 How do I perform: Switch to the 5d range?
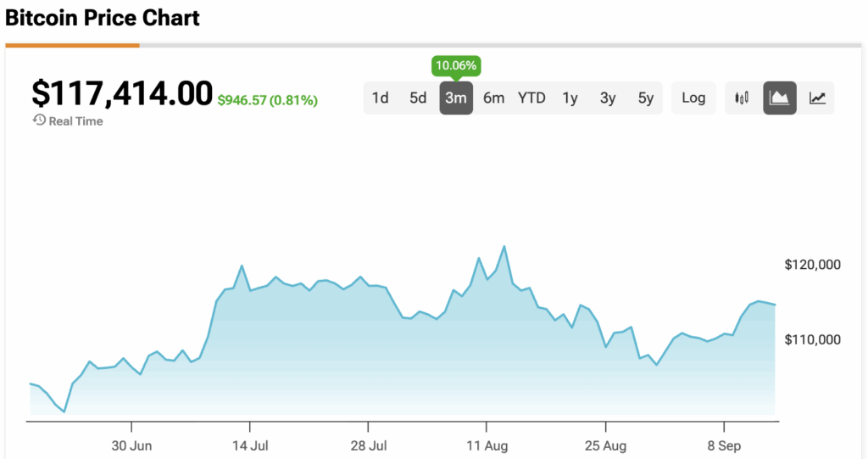[418, 98]
